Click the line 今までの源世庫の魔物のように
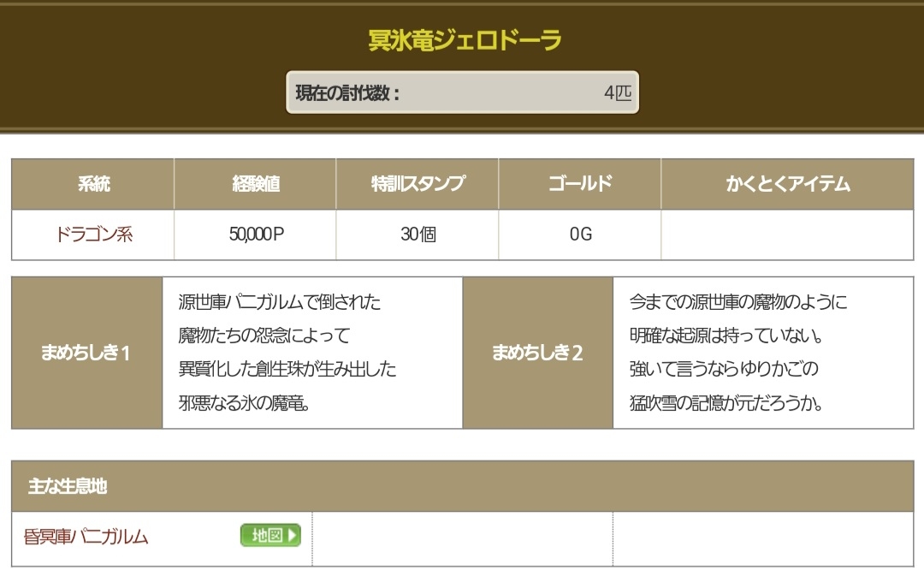Image resolution: width=924 pixels, height=582 pixels. [x=737, y=302]
